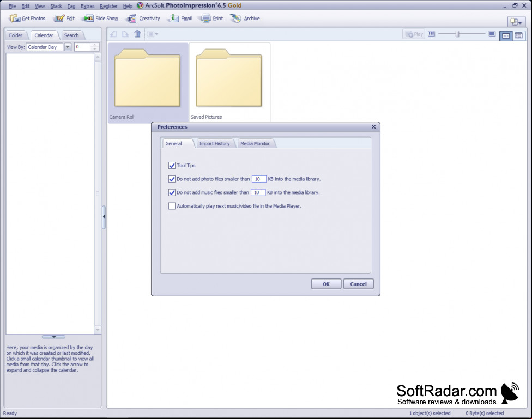This screenshot has width=532, height=419.
Task: Close the Preferences dialog with X
Action: point(373,126)
